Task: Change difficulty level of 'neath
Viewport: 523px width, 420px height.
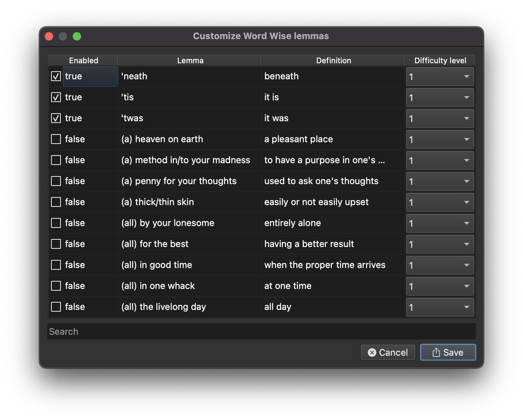Action: [x=440, y=77]
